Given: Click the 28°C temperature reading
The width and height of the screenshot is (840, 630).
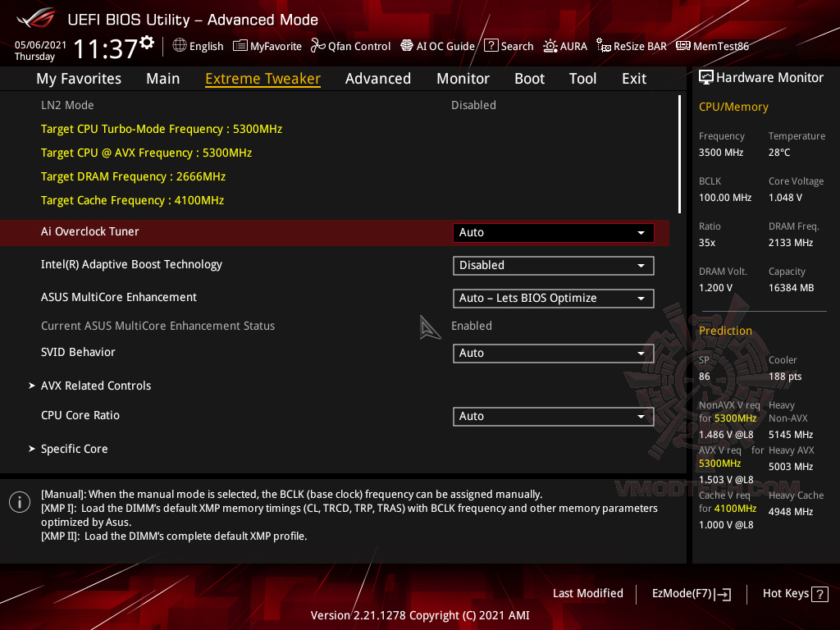Looking at the screenshot, I should tap(779, 152).
